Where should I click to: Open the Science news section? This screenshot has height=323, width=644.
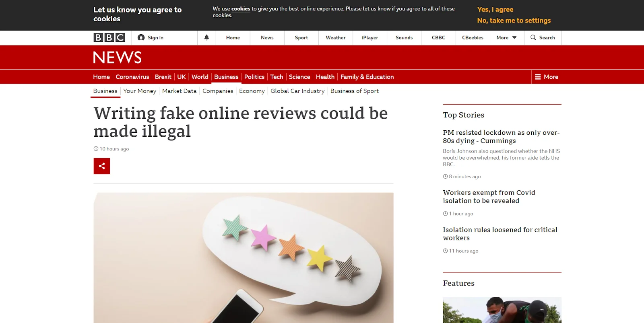pyautogui.click(x=299, y=77)
